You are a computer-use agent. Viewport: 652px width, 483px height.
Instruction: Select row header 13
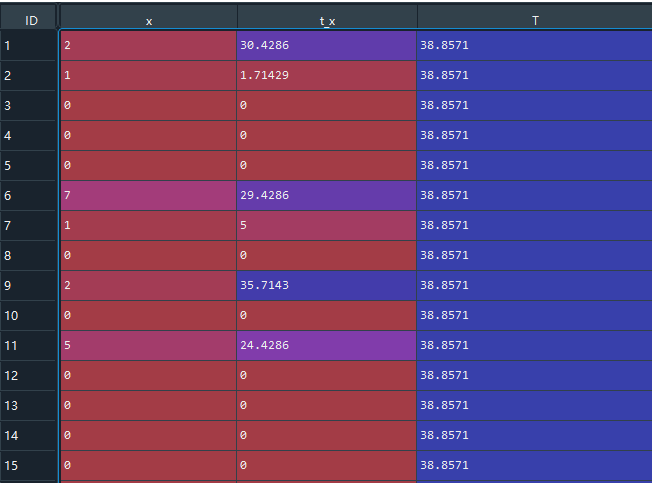28,405
